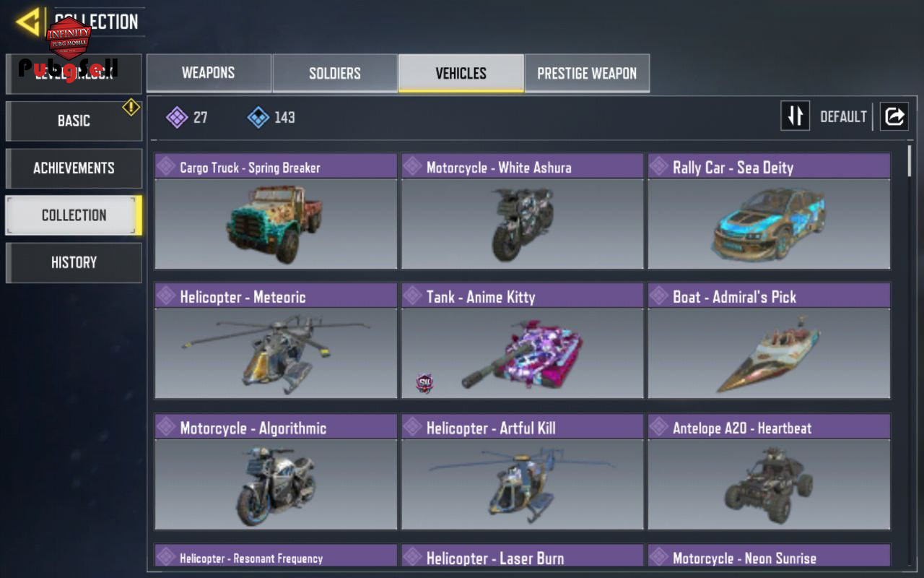
Task: Click the blue rare rarity count icon
Action: point(258,117)
